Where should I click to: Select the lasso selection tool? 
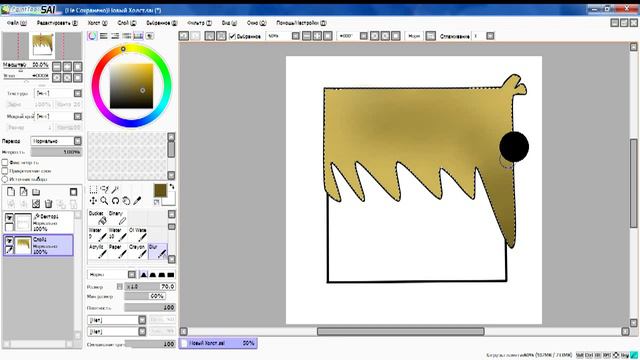pos(104,189)
